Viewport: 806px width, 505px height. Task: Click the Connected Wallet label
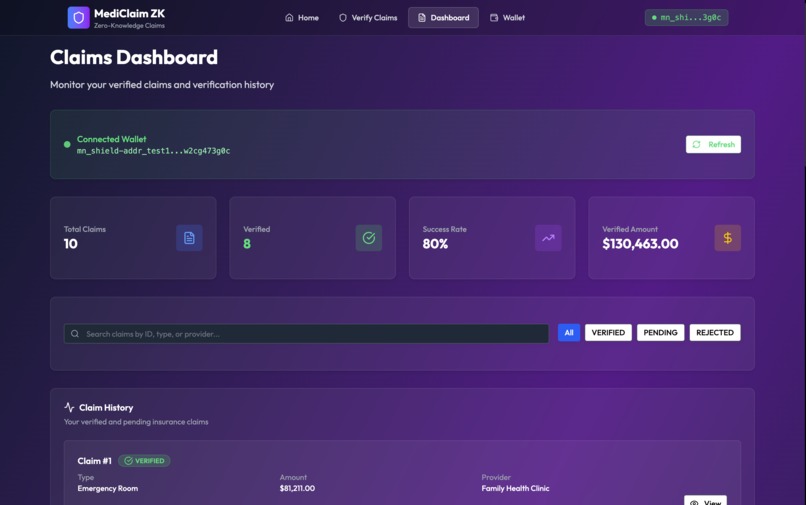pos(112,139)
